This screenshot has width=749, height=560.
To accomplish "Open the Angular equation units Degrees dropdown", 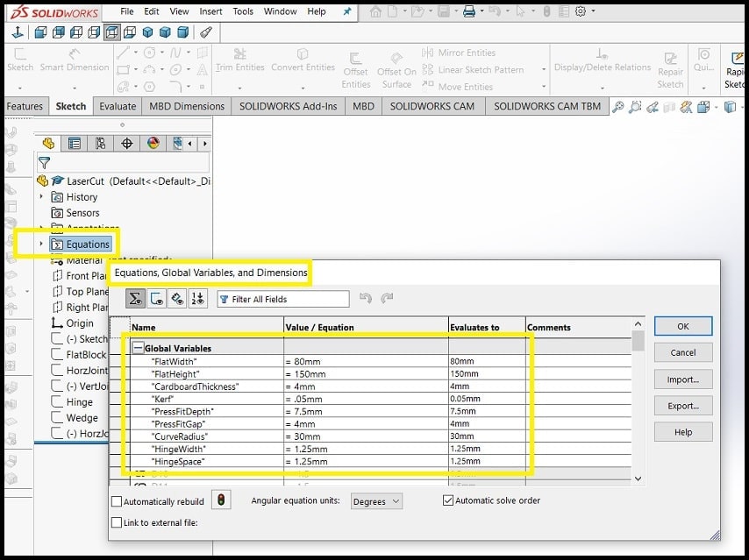I will pyautogui.click(x=376, y=501).
